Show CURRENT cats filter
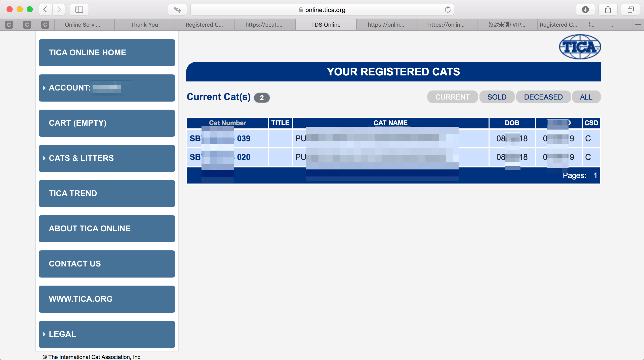Image resolution: width=644 pixels, height=360 pixels. 452,97
